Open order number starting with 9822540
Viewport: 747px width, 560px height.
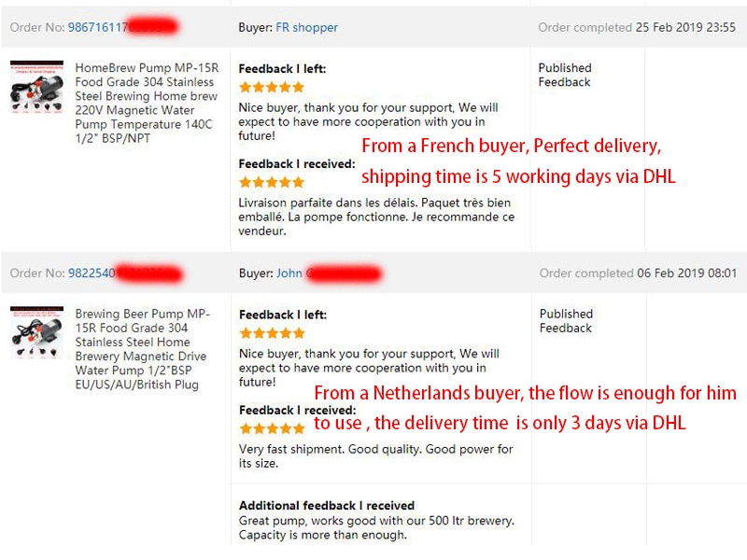coord(125,273)
